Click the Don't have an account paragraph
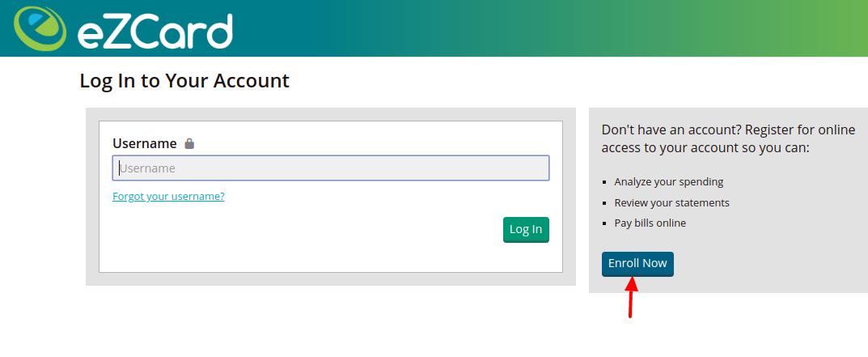The width and height of the screenshot is (868, 357). click(x=728, y=139)
